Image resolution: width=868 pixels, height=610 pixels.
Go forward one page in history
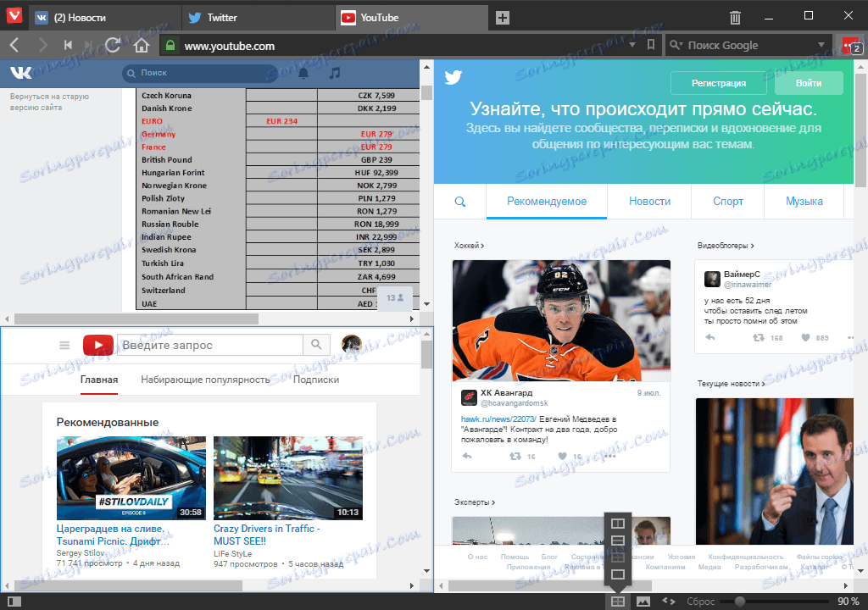[42, 46]
